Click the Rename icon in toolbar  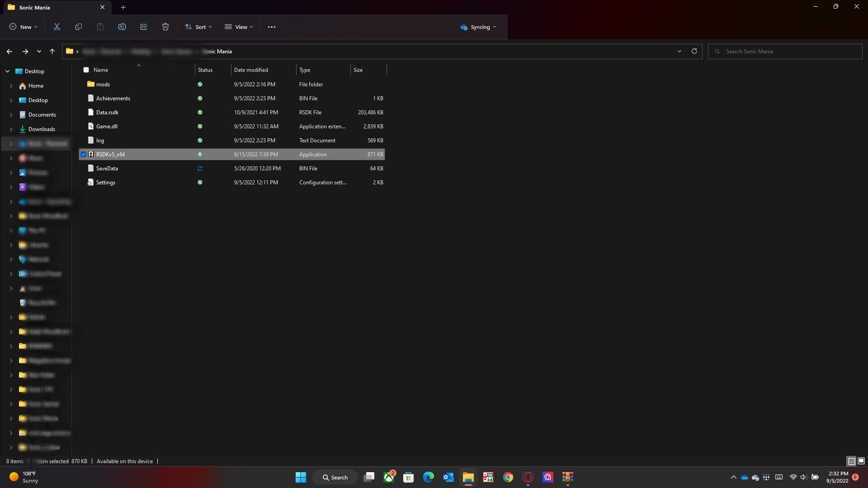(x=122, y=27)
